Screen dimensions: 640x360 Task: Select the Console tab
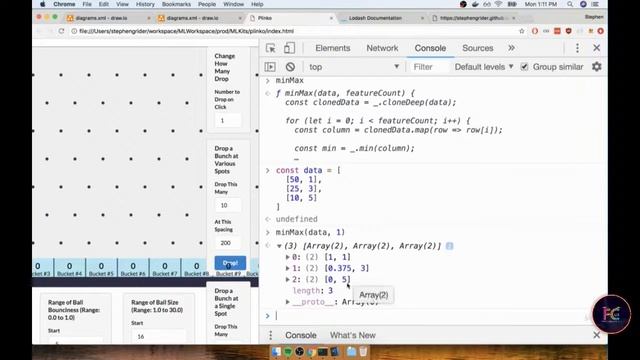[430, 48]
